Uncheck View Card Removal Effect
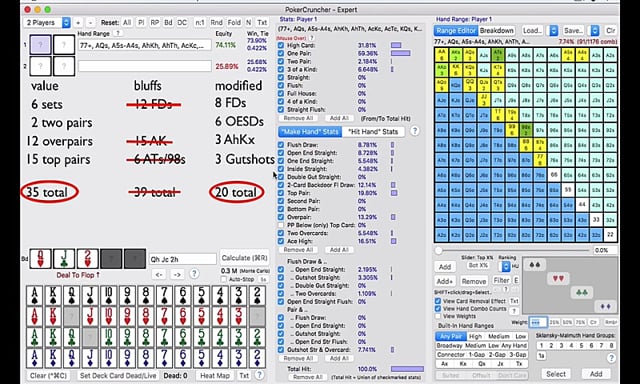 (438, 301)
